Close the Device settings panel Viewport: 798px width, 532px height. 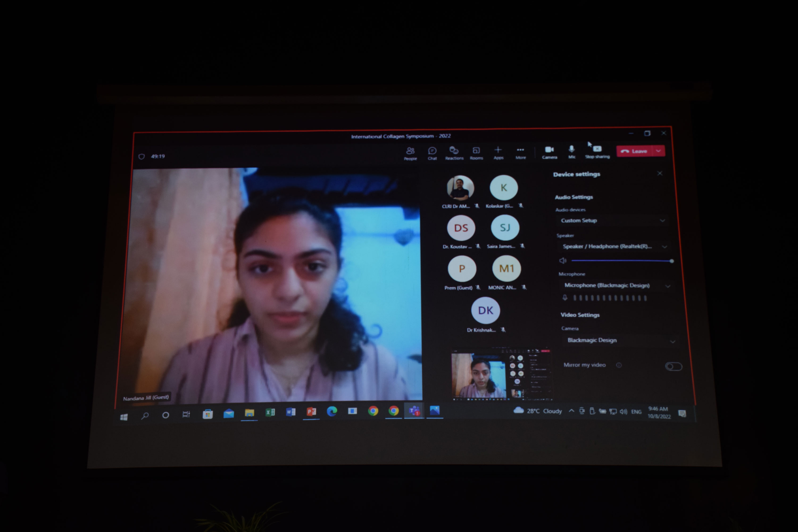click(x=660, y=173)
